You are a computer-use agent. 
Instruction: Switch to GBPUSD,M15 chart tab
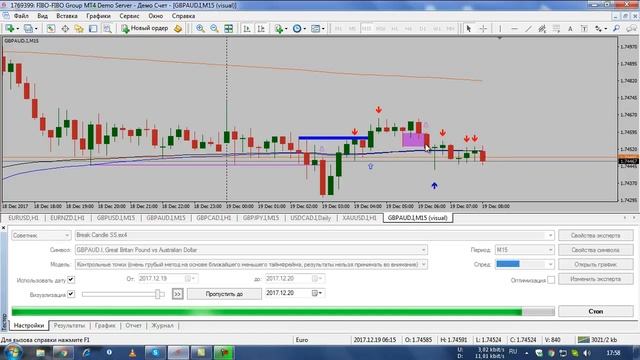click(x=116, y=218)
